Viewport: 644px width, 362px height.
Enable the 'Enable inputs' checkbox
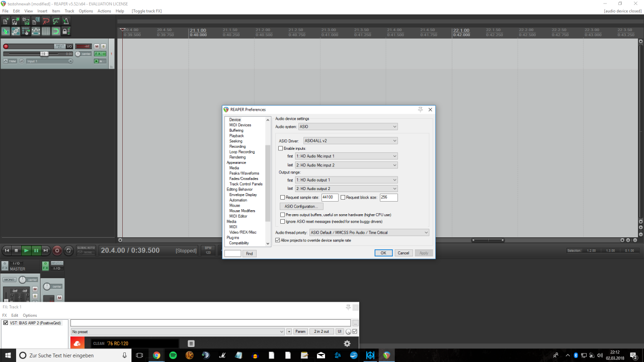[x=281, y=148]
